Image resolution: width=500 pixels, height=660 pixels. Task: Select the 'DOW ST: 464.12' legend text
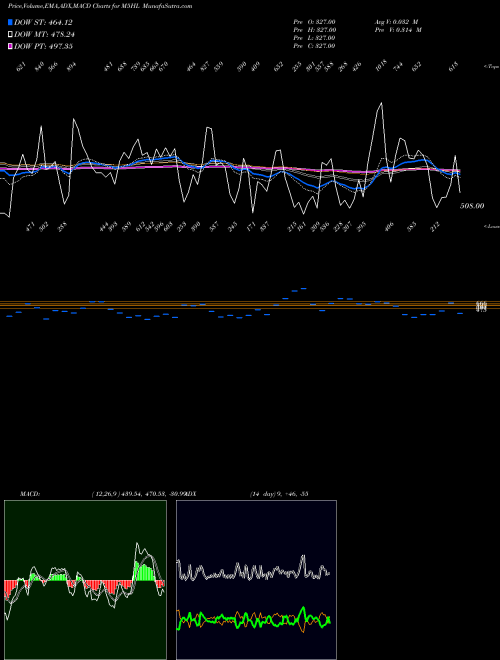click(x=44, y=22)
